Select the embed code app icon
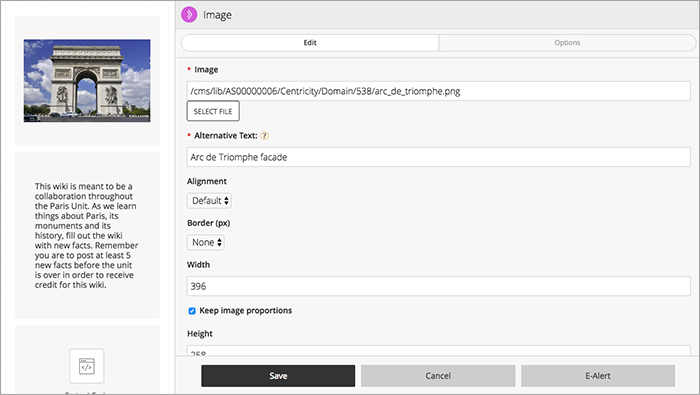The height and width of the screenshot is (395, 700). [87, 366]
